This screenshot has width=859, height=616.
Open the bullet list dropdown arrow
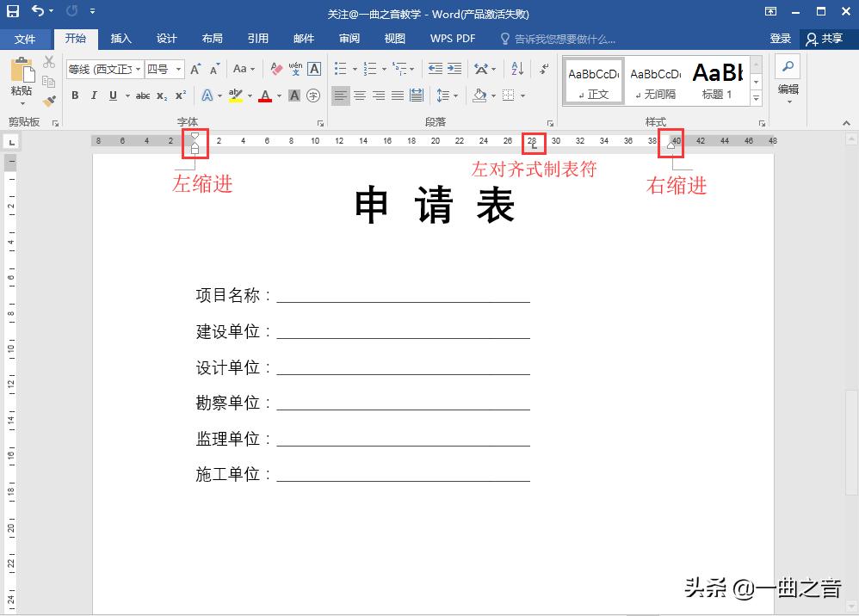point(355,69)
